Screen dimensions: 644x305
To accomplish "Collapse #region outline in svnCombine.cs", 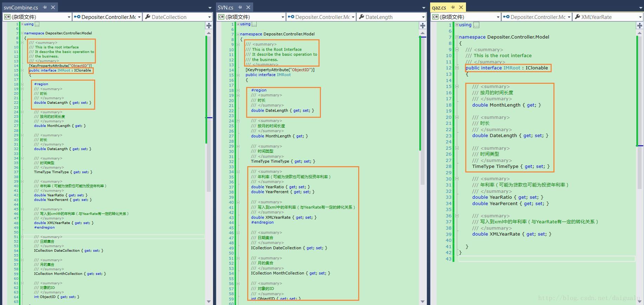I will 22,84.
